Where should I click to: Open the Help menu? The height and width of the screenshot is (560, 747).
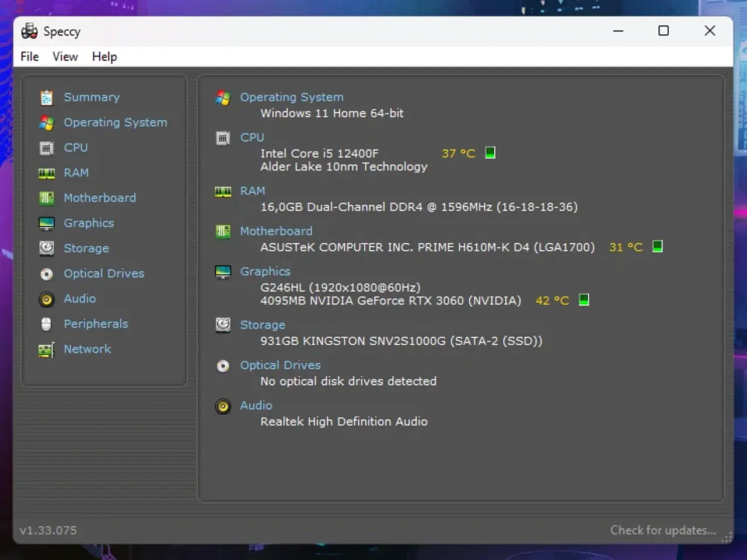pyautogui.click(x=104, y=57)
